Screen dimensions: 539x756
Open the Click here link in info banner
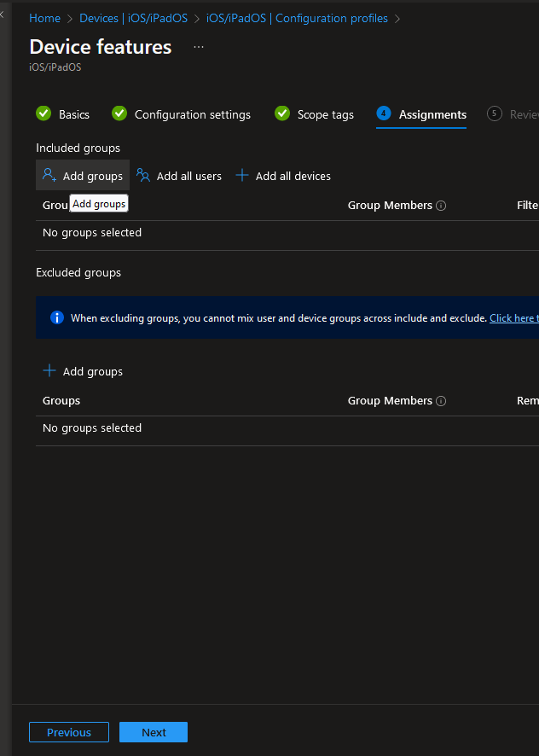pyautogui.click(x=514, y=318)
